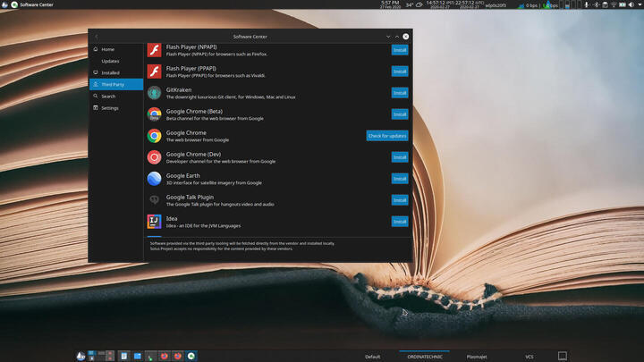
Task: Select 'Idea - an IDE for the JVM' description
Action: coord(203,226)
